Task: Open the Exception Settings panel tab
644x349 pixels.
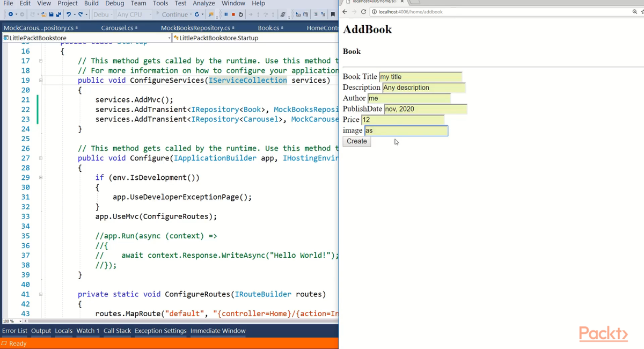Action: [160, 331]
